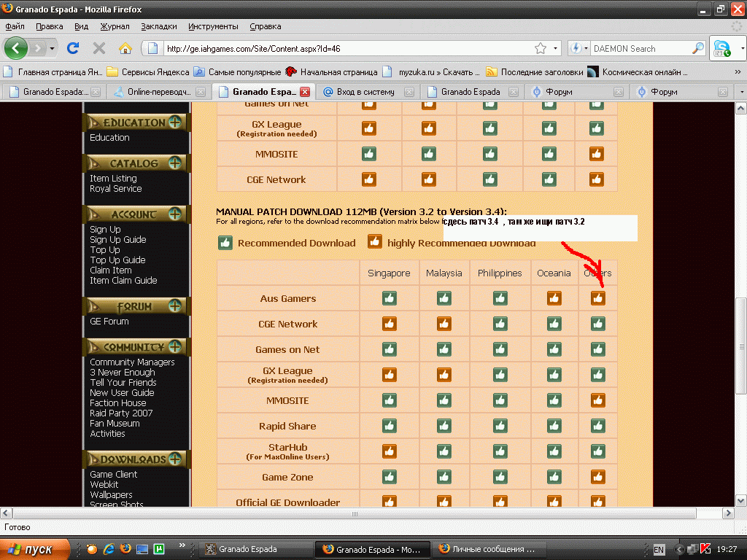Open the Правка menu
Screen dimensions: 747x560
point(50,26)
